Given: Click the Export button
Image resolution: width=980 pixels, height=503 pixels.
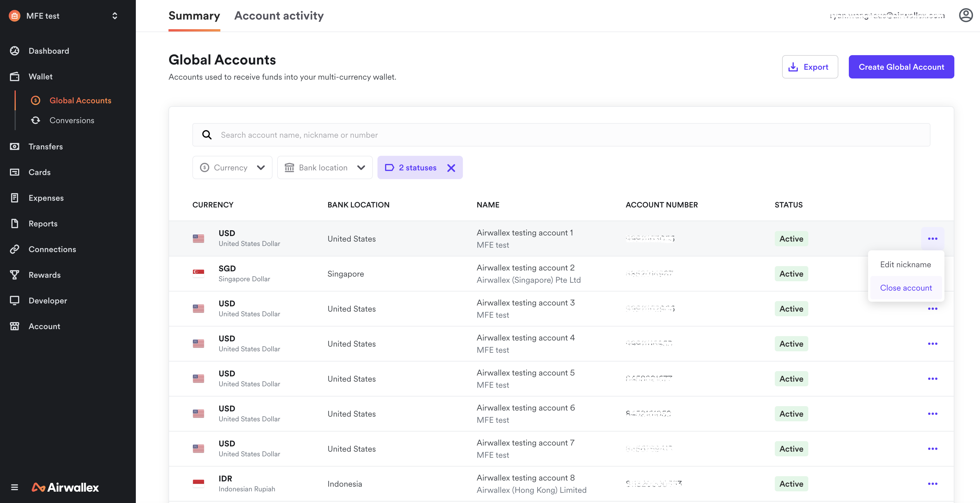Looking at the screenshot, I should [x=810, y=67].
